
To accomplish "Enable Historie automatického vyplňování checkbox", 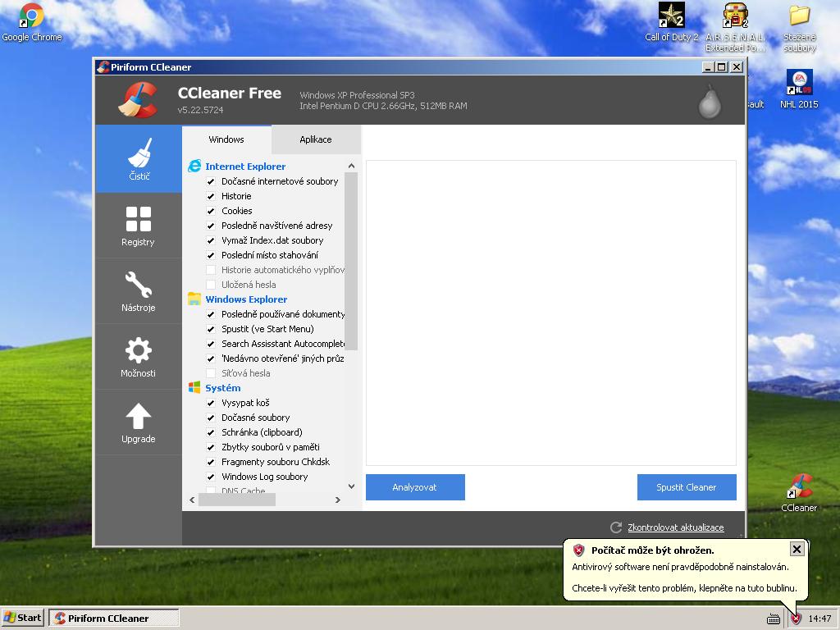I will pos(211,270).
